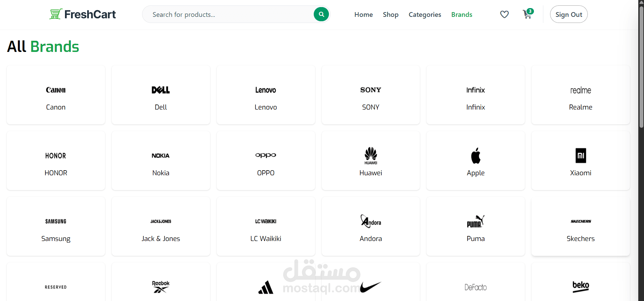Click the SONY brand name text

pyautogui.click(x=371, y=107)
